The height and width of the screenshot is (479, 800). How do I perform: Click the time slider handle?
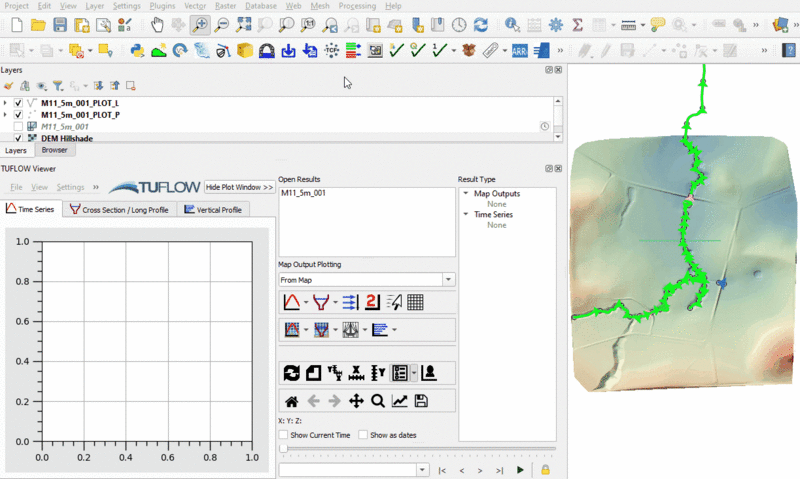pyautogui.click(x=284, y=450)
